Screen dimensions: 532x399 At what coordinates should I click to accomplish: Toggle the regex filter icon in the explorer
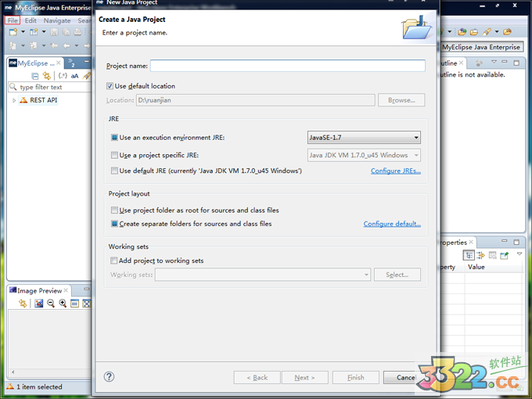63,76
